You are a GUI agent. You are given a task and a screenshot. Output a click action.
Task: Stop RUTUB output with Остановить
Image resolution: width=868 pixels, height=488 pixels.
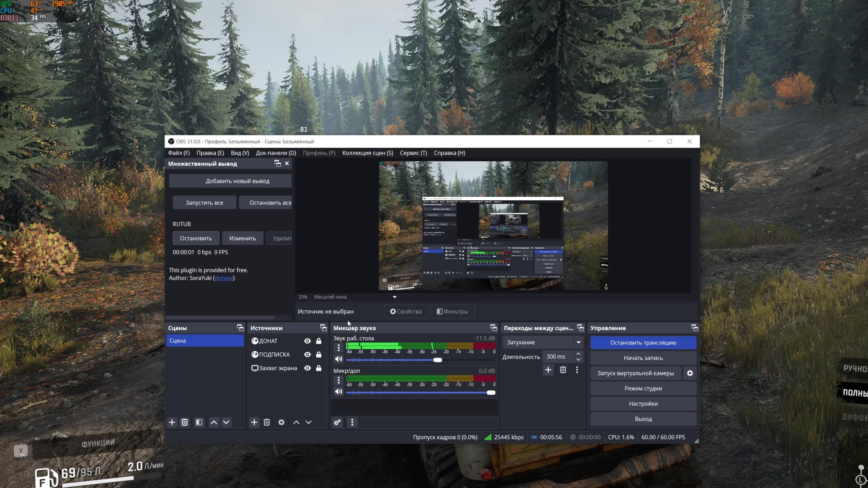click(x=196, y=239)
